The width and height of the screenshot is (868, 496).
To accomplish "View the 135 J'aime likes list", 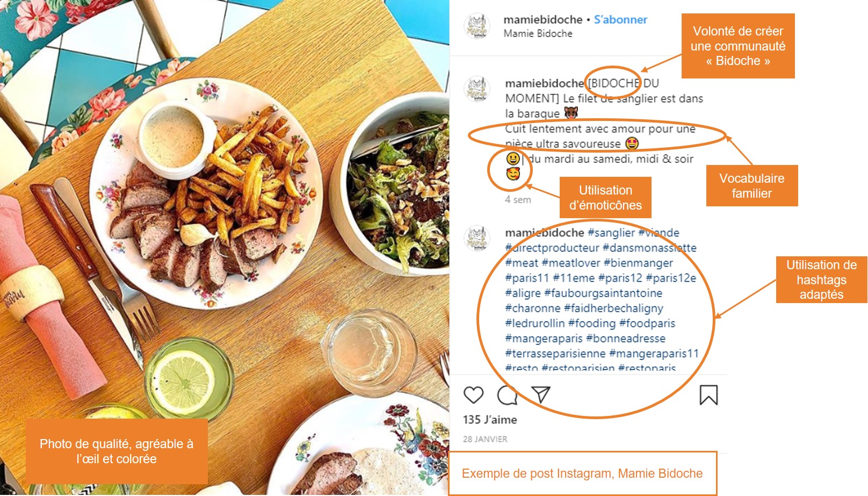I will (490, 420).
